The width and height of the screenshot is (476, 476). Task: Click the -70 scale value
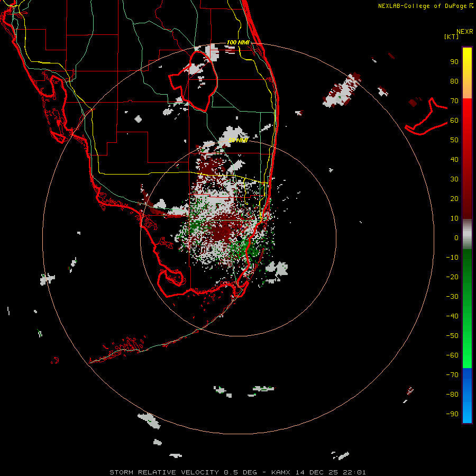(x=452, y=375)
